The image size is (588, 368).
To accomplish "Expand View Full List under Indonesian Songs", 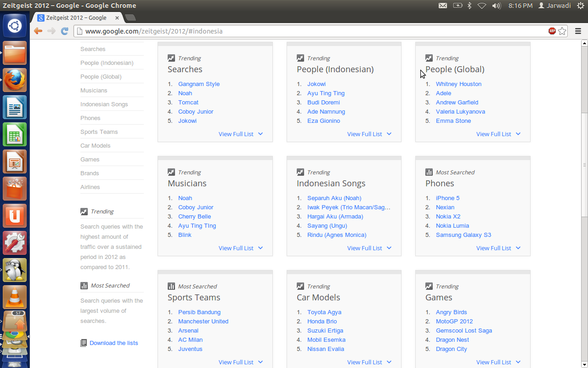I will tap(369, 248).
